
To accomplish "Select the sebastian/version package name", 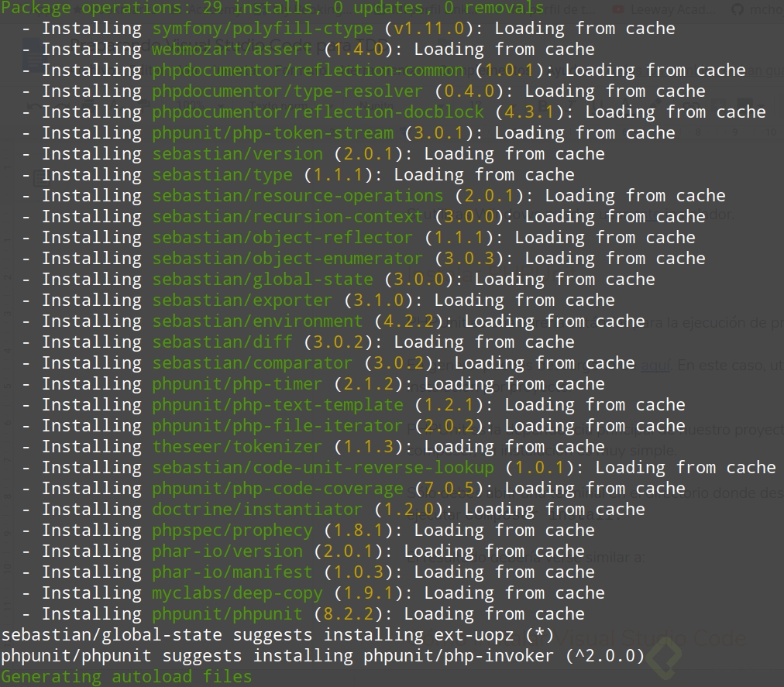I will [x=238, y=154].
